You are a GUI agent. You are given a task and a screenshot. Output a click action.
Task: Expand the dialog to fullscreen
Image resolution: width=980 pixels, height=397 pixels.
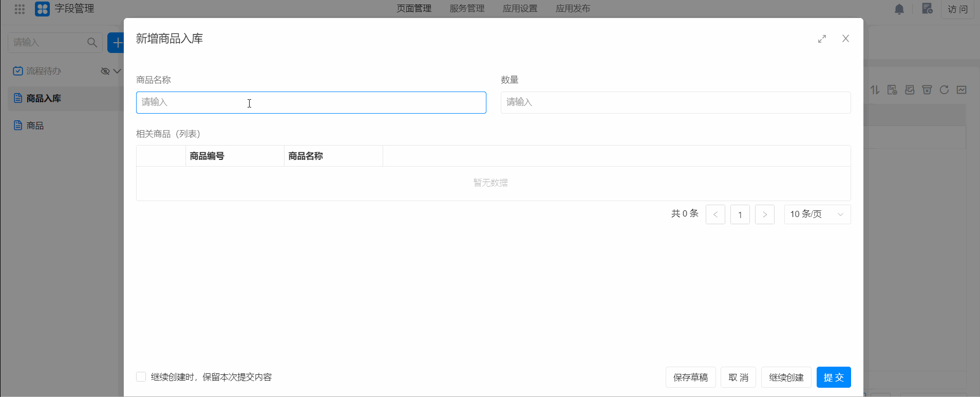click(822, 39)
